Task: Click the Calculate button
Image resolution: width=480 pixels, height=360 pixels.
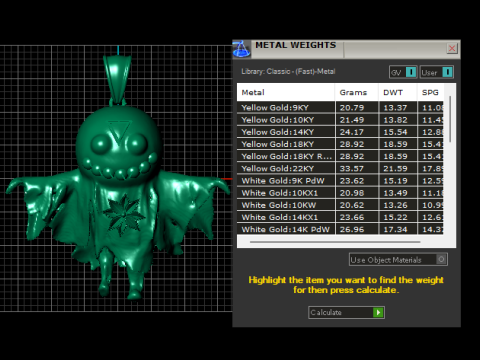Action: pos(346,312)
